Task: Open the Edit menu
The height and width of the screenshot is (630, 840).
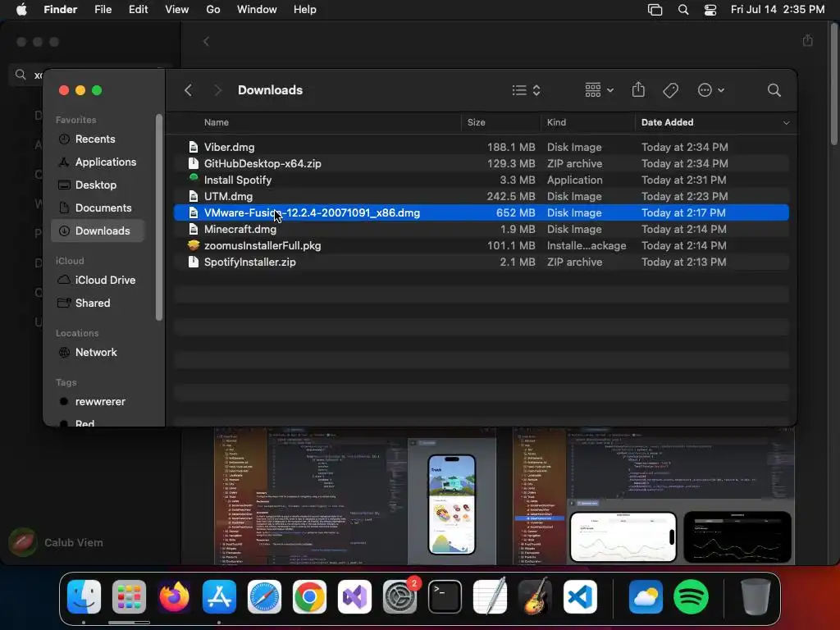Action: click(138, 10)
